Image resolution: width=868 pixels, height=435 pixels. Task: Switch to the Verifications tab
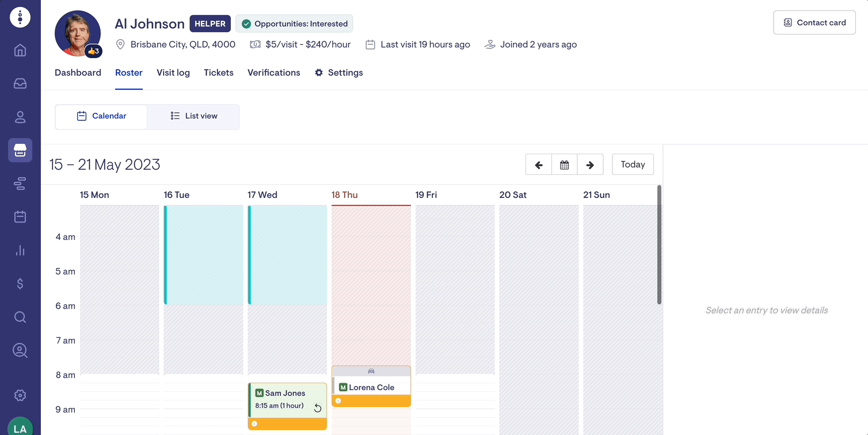coord(273,72)
